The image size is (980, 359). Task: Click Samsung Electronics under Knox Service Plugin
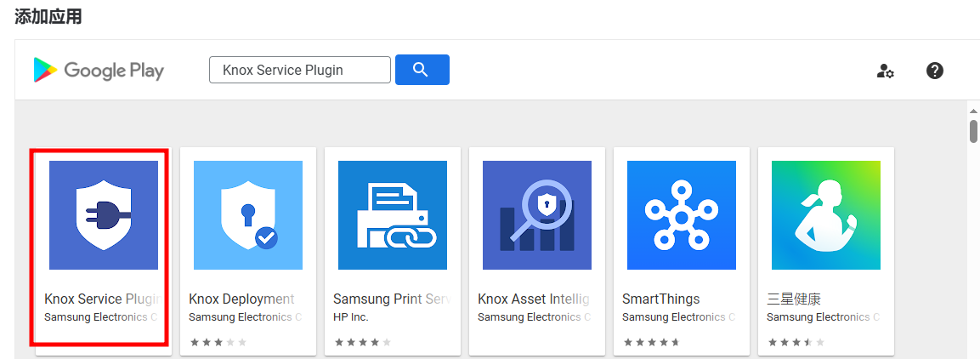click(x=100, y=317)
